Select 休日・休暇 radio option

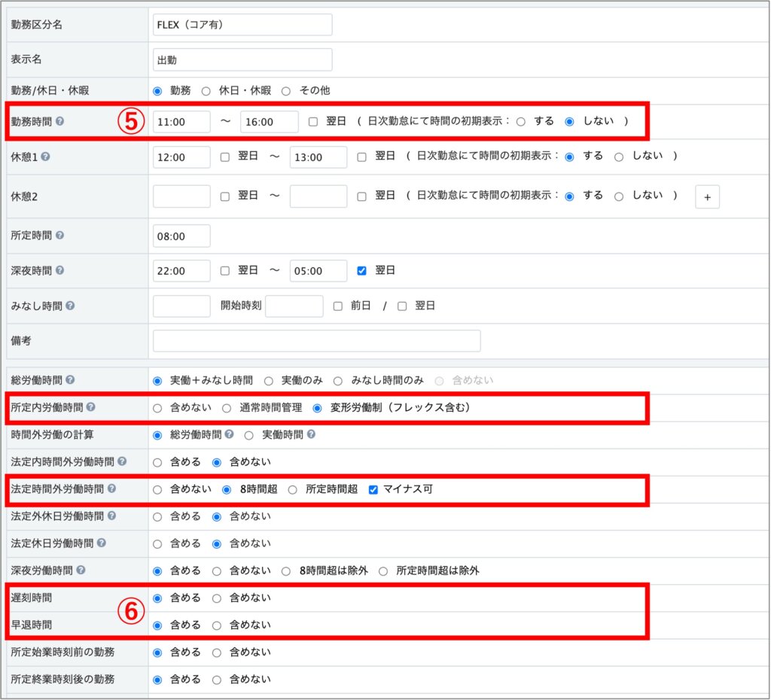(x=206, y=90)
